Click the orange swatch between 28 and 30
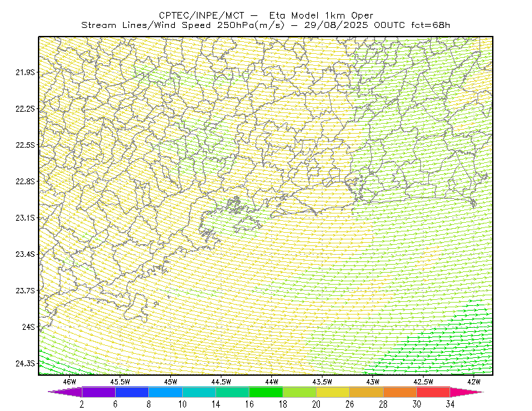This screenshot has width=532, height=411. click(400, 392)
